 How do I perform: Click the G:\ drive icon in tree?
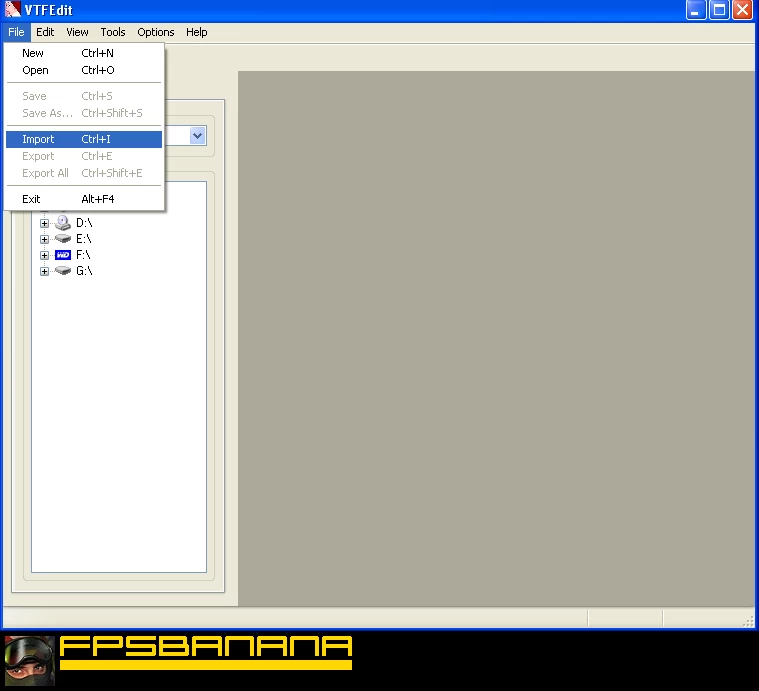point(63,271)
